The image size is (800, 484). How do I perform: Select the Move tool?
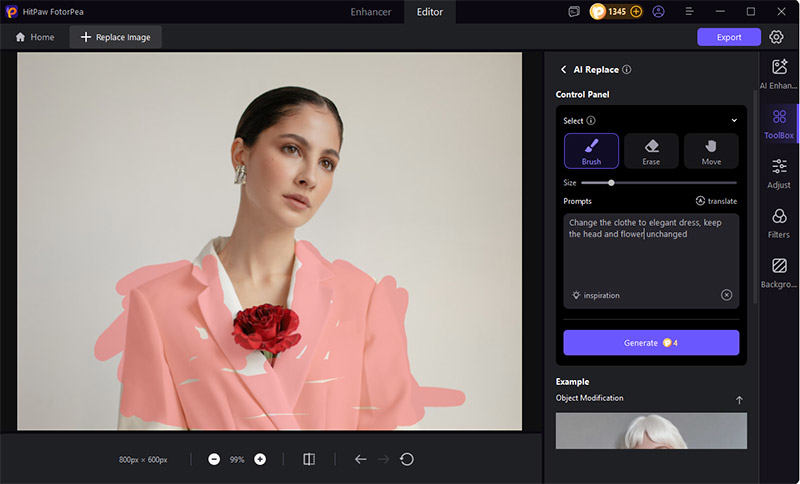click(x=711, y=151)
